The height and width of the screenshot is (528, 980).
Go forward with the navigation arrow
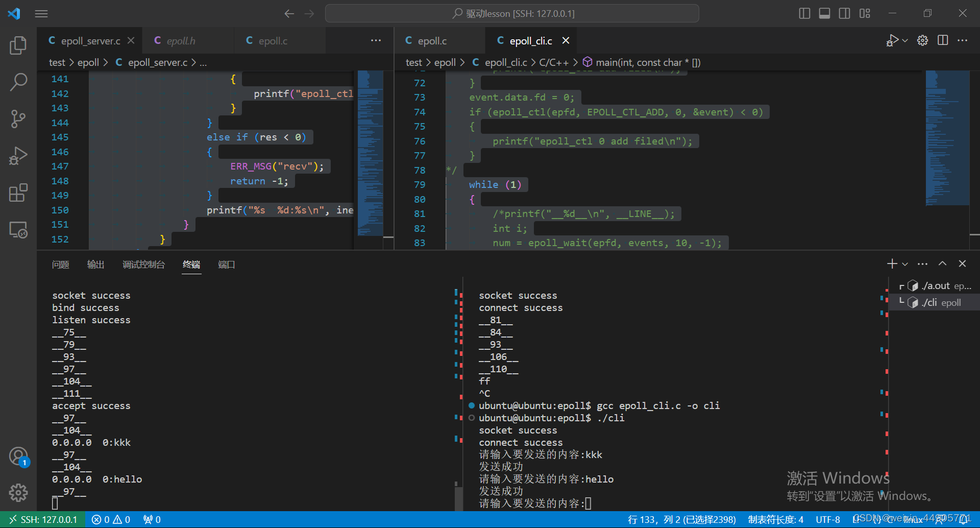309,14
